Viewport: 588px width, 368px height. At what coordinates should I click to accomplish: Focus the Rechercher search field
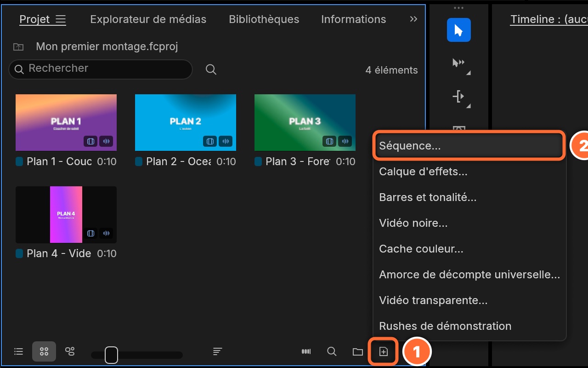(x=101, y=69)
